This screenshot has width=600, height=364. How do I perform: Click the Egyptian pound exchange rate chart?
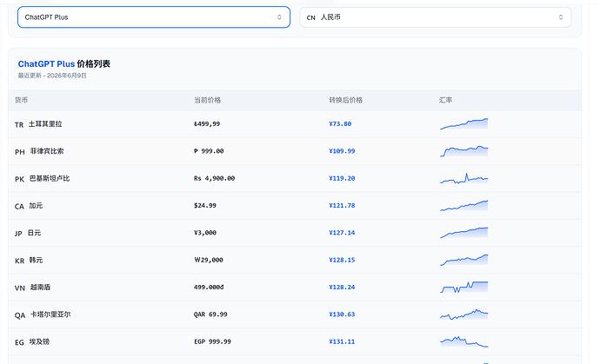point(464,341)
